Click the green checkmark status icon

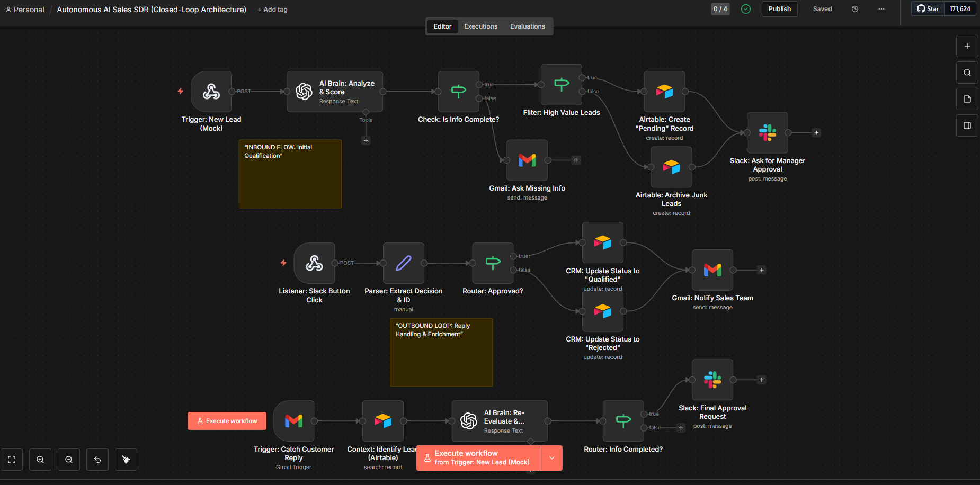tap(746, 9)
